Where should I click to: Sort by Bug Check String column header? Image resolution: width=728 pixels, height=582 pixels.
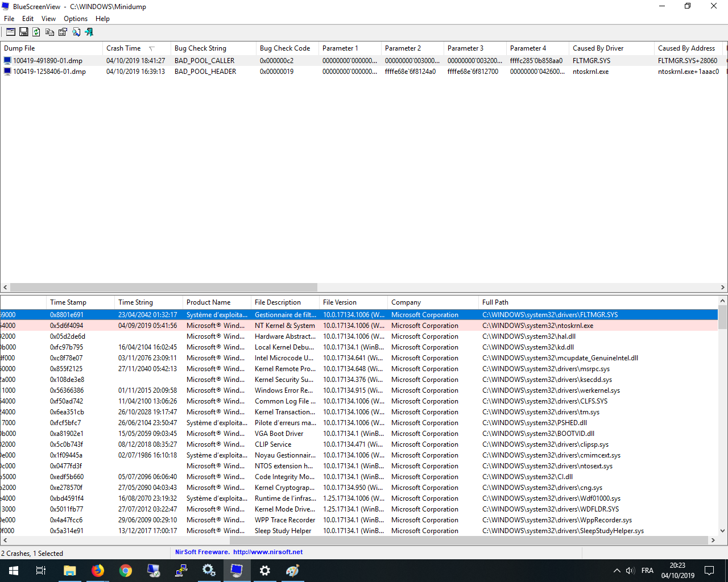[213, 48]
